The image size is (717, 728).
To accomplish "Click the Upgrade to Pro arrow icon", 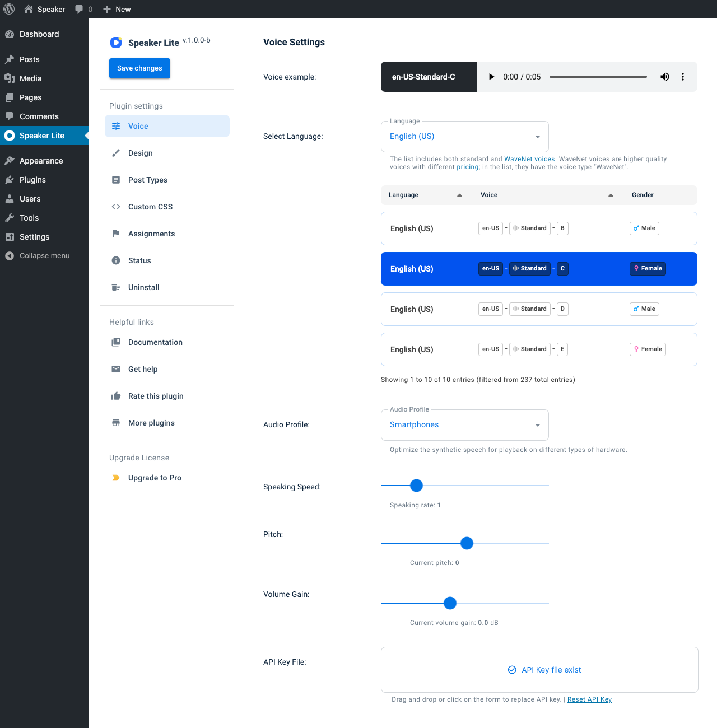I will 116,478.
